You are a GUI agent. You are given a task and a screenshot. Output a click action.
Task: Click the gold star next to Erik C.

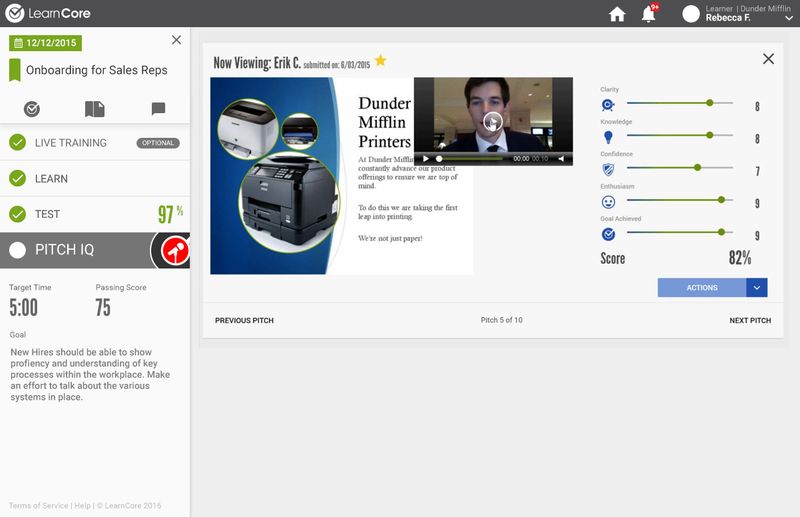point(380,61)
